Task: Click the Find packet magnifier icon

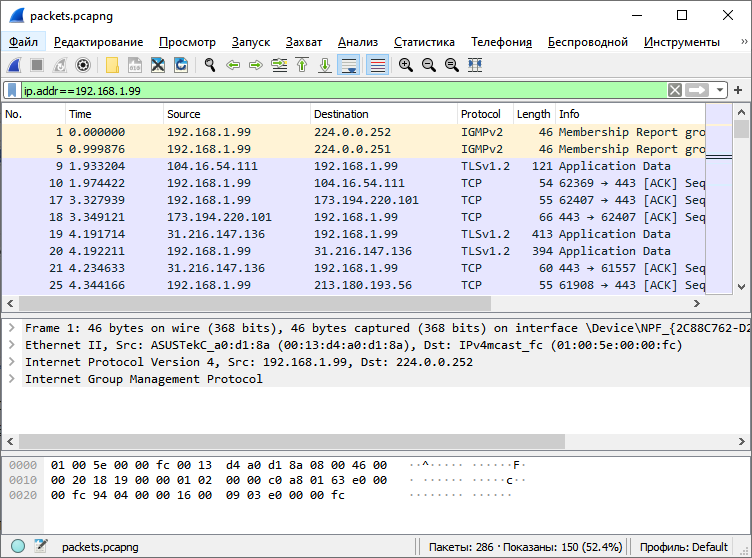Action: [210, 65]
